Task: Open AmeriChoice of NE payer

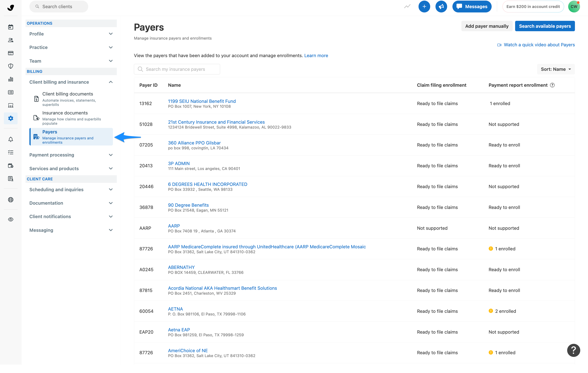Action: pos(188,351)
